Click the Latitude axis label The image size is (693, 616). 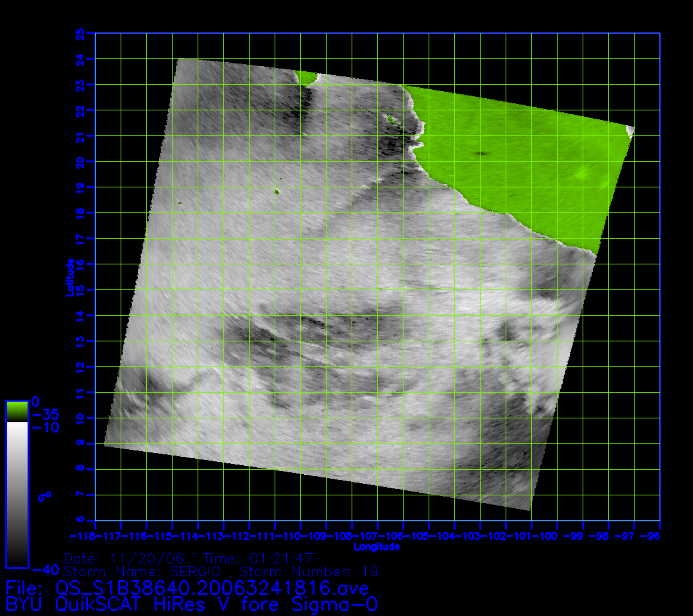[x=69, y=277]
